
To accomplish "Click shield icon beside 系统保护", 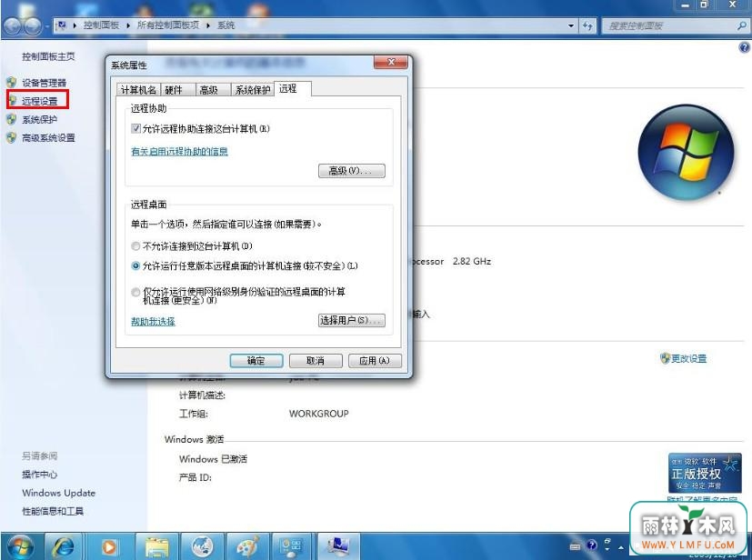I will point(12,119).
